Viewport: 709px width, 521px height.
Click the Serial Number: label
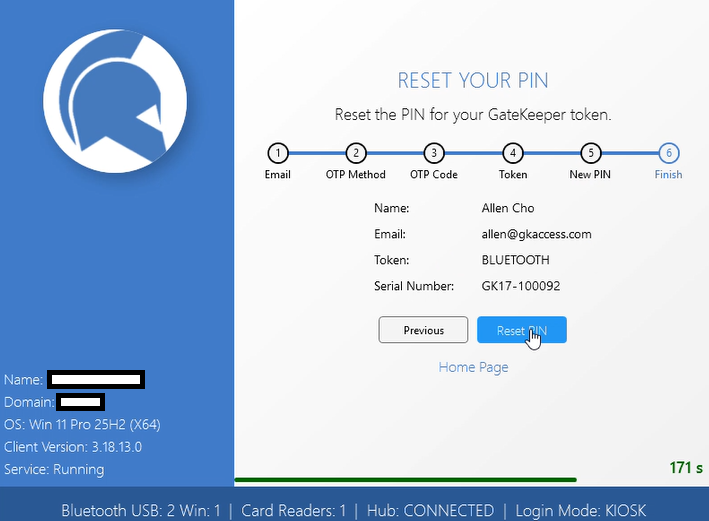[414, 286]
